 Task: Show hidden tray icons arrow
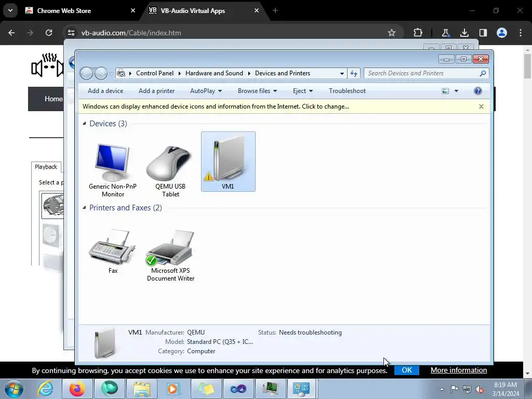click(x=442, y=389)
